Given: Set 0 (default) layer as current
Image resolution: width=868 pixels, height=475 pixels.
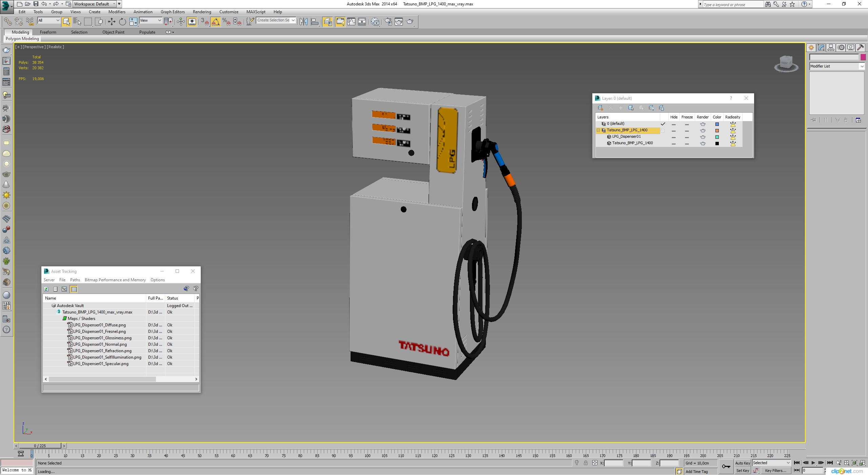Looking at the screenshot, I should click(x=663, y=124).
